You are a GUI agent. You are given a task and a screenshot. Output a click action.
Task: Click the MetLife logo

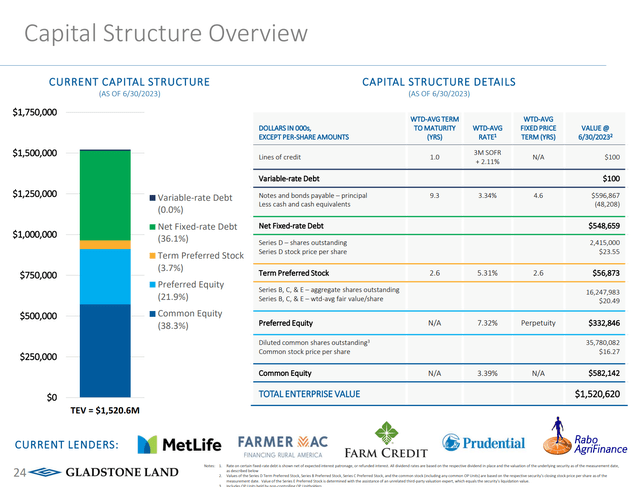(180, 445)
